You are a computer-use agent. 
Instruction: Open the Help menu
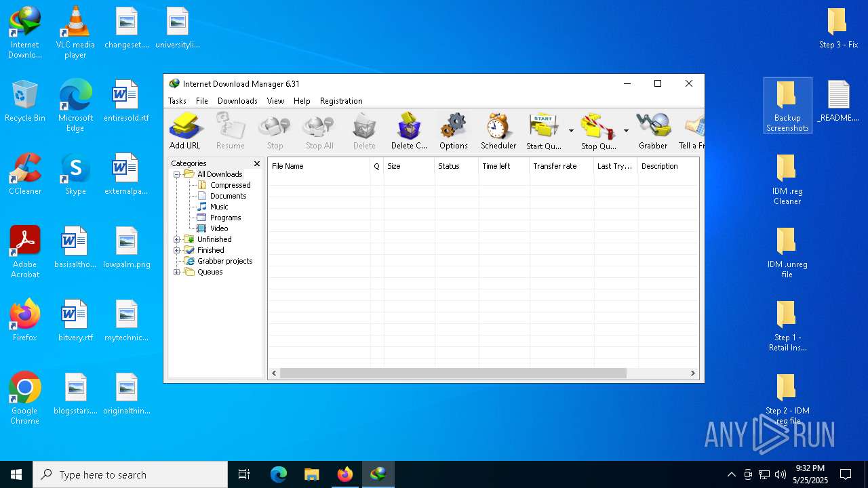point(302,101)
